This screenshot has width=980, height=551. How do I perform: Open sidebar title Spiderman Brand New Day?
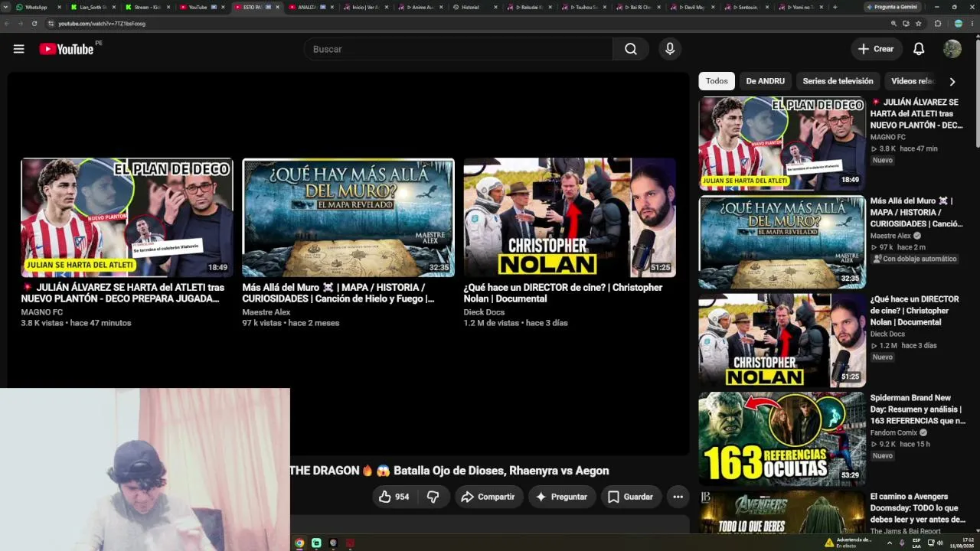tap(918, 409)
